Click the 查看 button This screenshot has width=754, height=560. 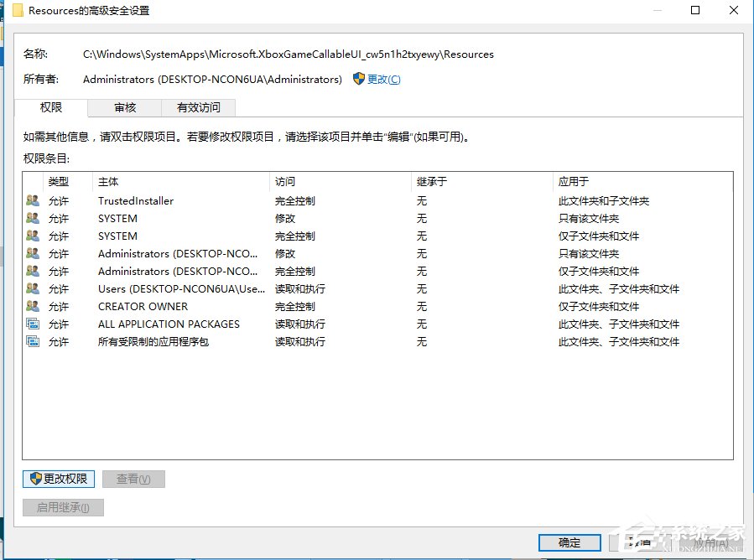click(133, 479)
